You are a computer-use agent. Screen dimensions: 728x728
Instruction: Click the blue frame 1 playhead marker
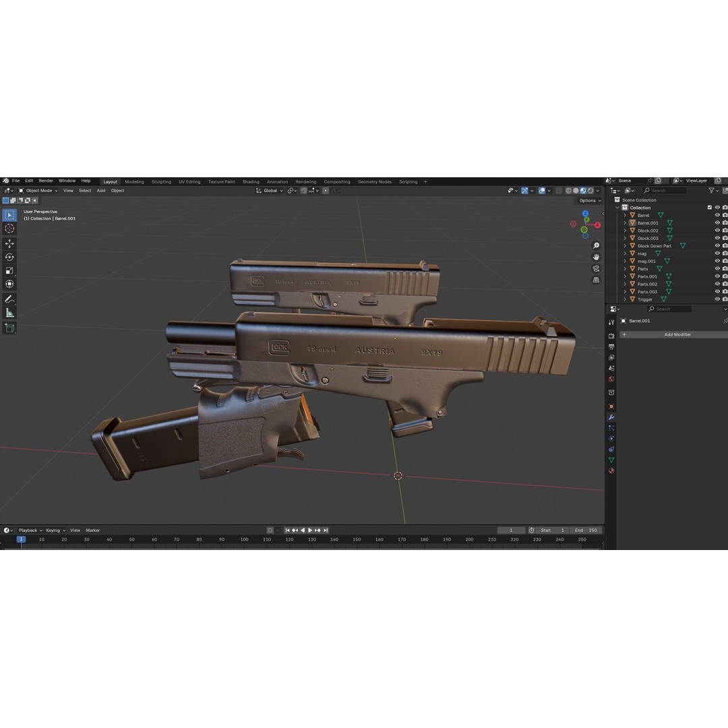point(21,539)
